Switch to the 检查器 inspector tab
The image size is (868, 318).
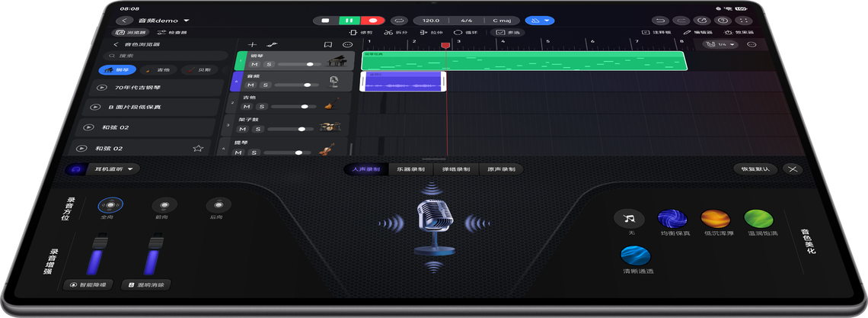[172, 33]
